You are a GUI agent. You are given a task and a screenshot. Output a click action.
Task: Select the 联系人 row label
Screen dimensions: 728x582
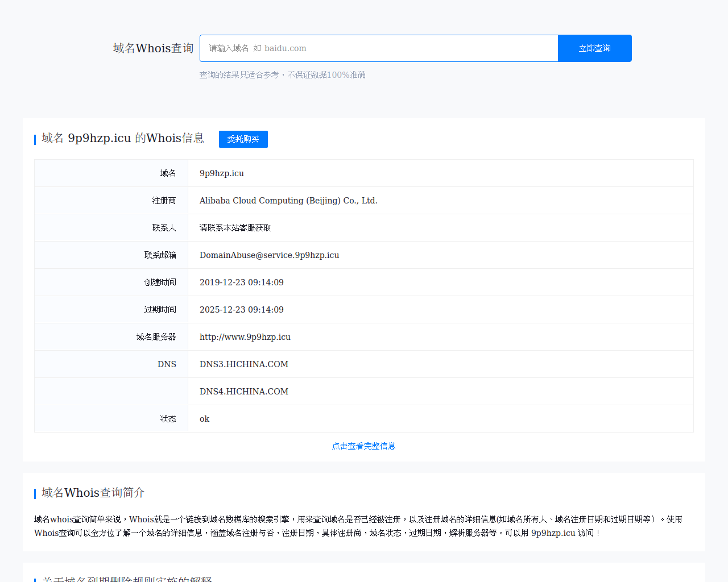(x=164, y=228)
